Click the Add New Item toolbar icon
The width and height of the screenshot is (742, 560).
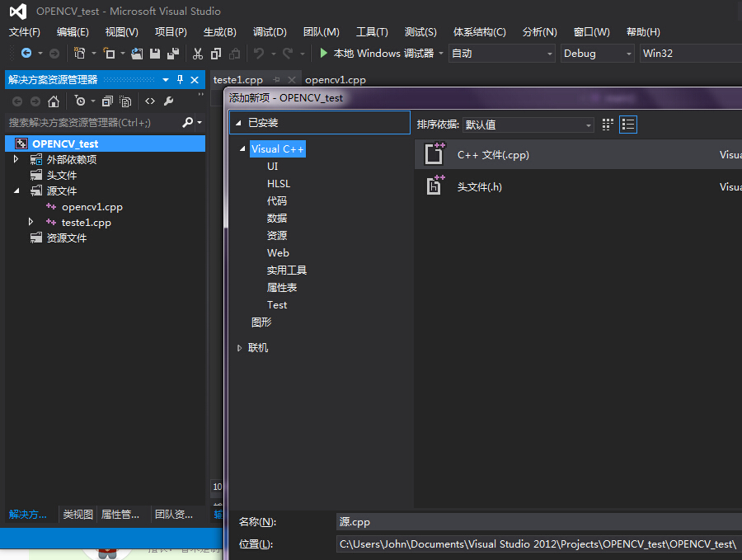coord(109,53)
